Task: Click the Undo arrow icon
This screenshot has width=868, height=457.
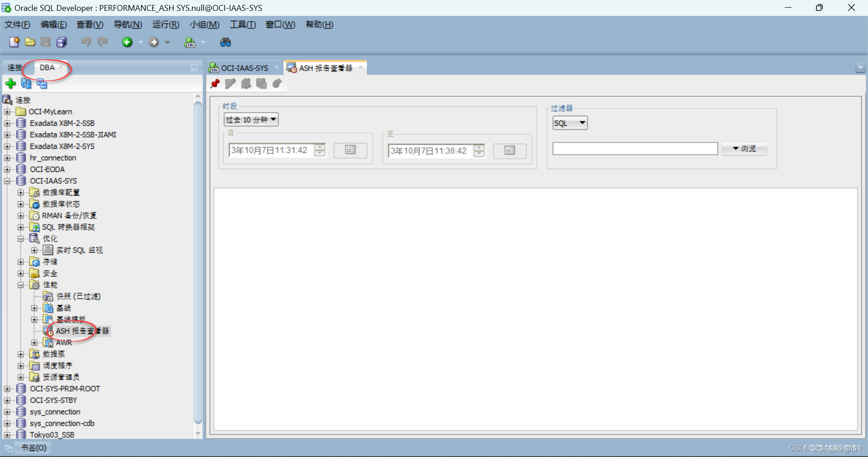Action: [86, 42]
